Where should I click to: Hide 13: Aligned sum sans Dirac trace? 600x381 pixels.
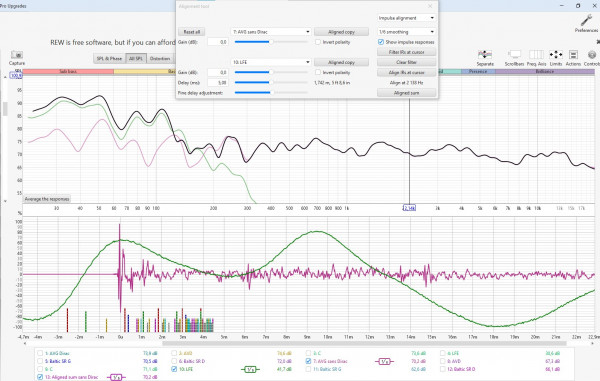point(40,377)
